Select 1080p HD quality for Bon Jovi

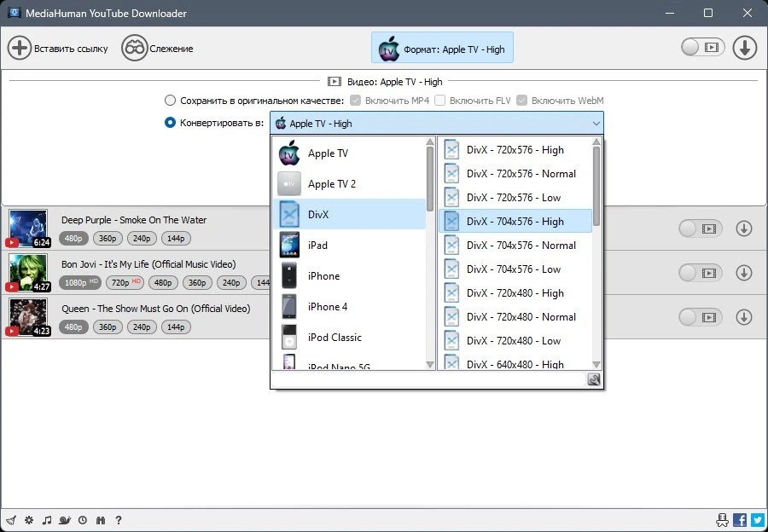coord(80,282)
